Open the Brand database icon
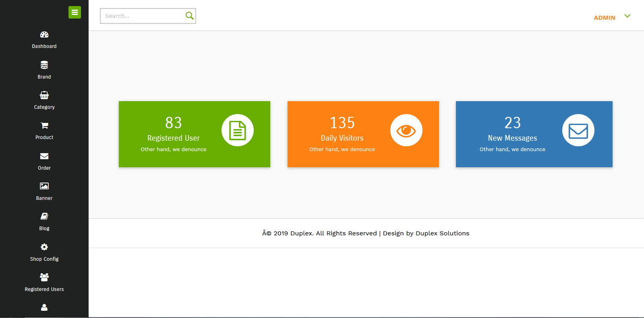The image size is (644, 318). [x=44, y=65]
